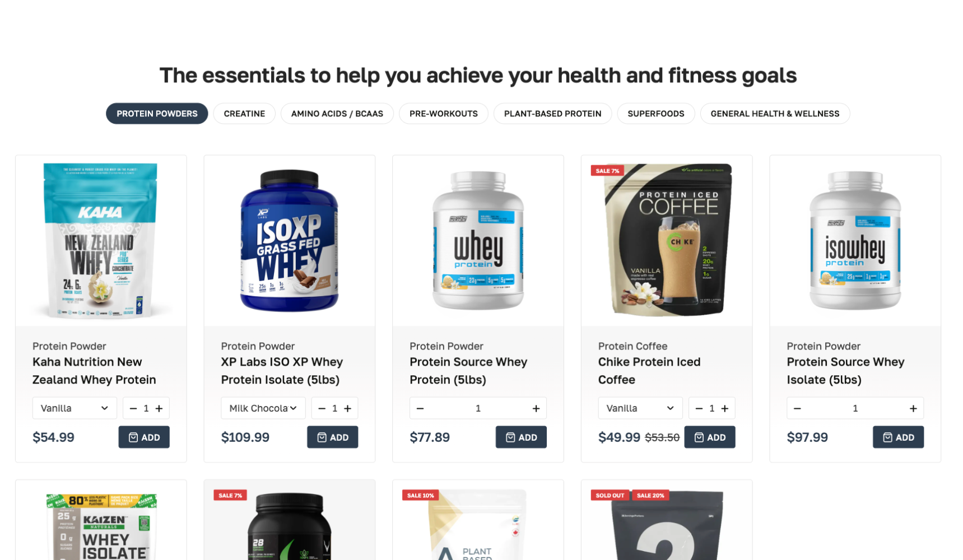Decrease Kaha Nutrition Whey quantity

coord(133,409)
